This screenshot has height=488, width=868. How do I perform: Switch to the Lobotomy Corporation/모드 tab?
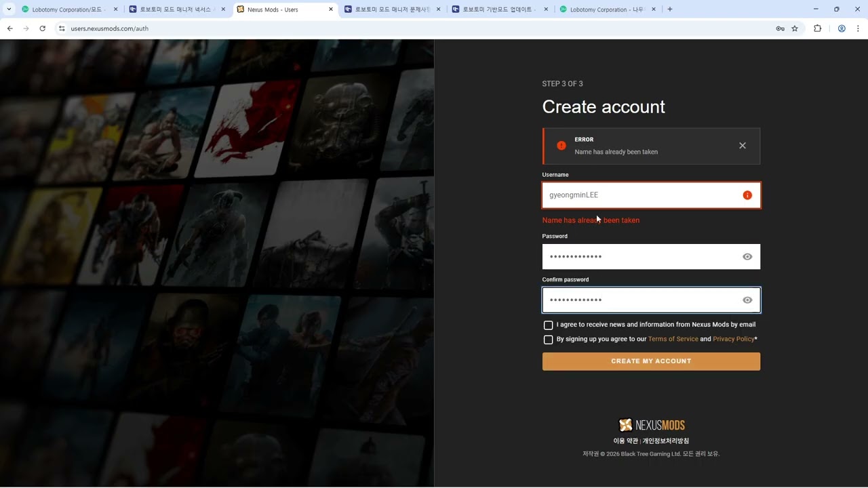(70, 9)
